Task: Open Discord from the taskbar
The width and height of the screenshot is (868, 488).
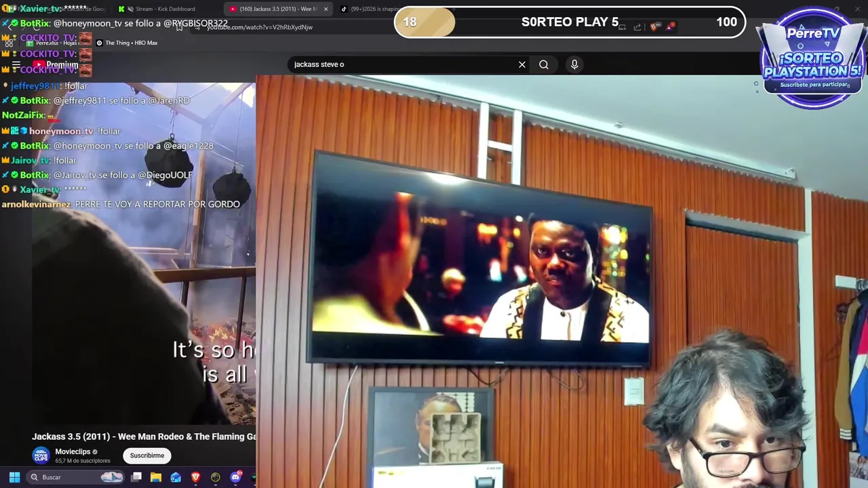Action: 235,477
